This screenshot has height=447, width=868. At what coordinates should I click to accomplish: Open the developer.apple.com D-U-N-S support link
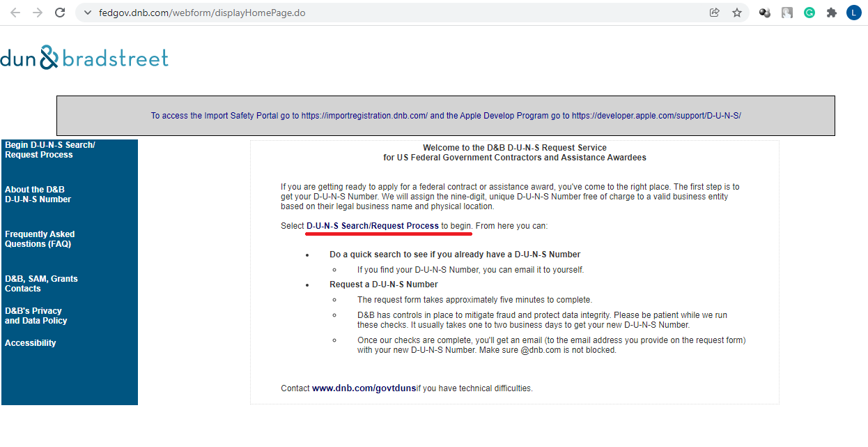(x=656, y=116)
